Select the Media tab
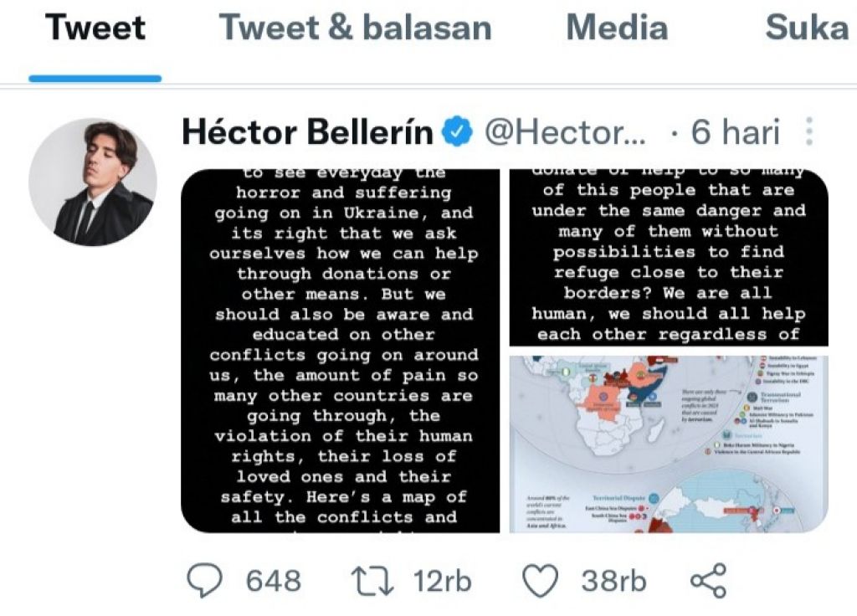Viewport: 857px width, 616px height. coord(617,28)
